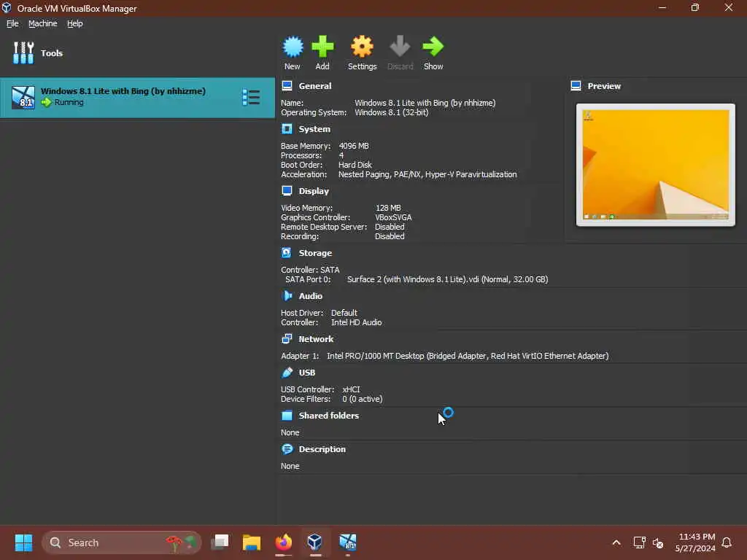Click the New virtual machine icon
The image size is (747, 560).
point(293,47)
